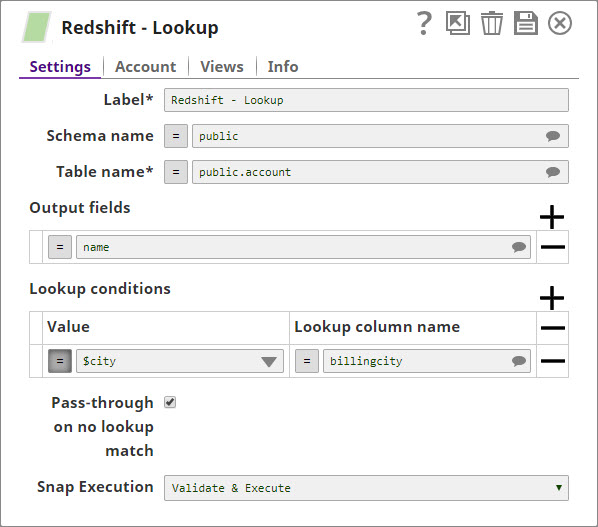Image resolution: width=598 pixels, height=527 pixels.
Task: Click the Lookup conditions heading
Action: (100, 289)
